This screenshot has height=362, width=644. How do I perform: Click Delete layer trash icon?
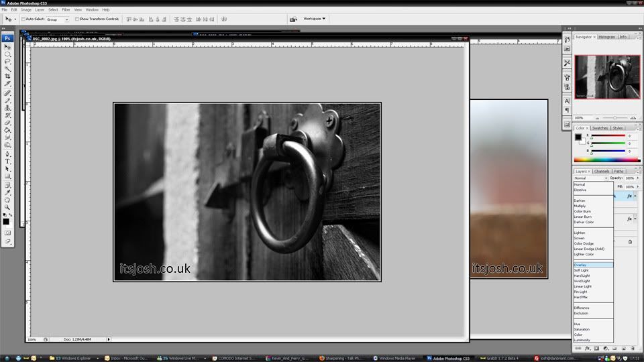tap(633, 348)
